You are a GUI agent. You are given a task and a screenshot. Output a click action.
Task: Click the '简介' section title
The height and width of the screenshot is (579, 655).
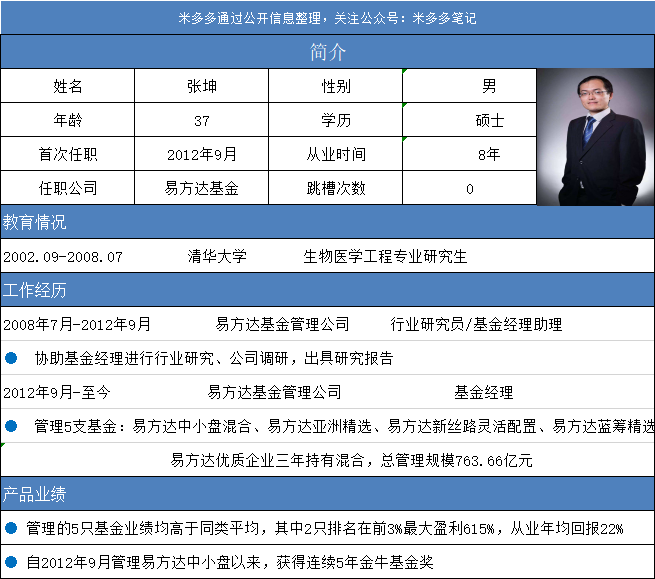(x=328, y=52)
